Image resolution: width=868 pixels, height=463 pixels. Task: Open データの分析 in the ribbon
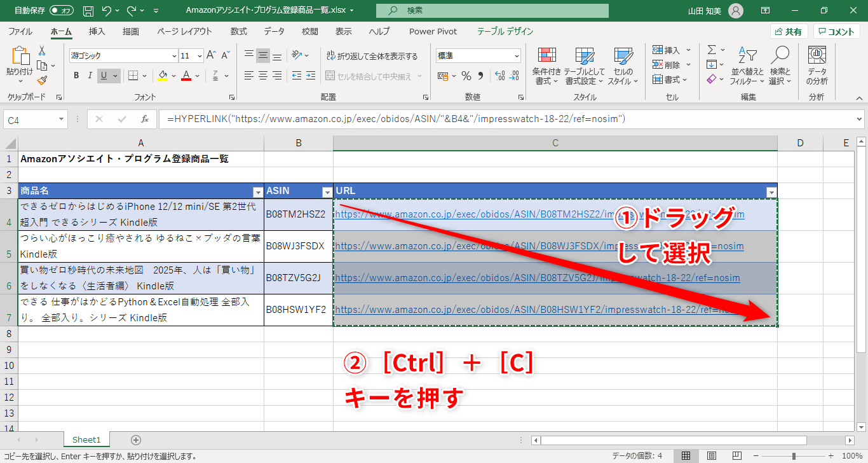(817, 66)
